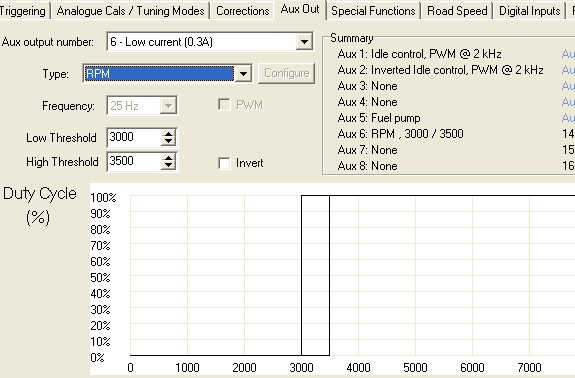Switch to the Digital Inputs tab

(530, 11)
